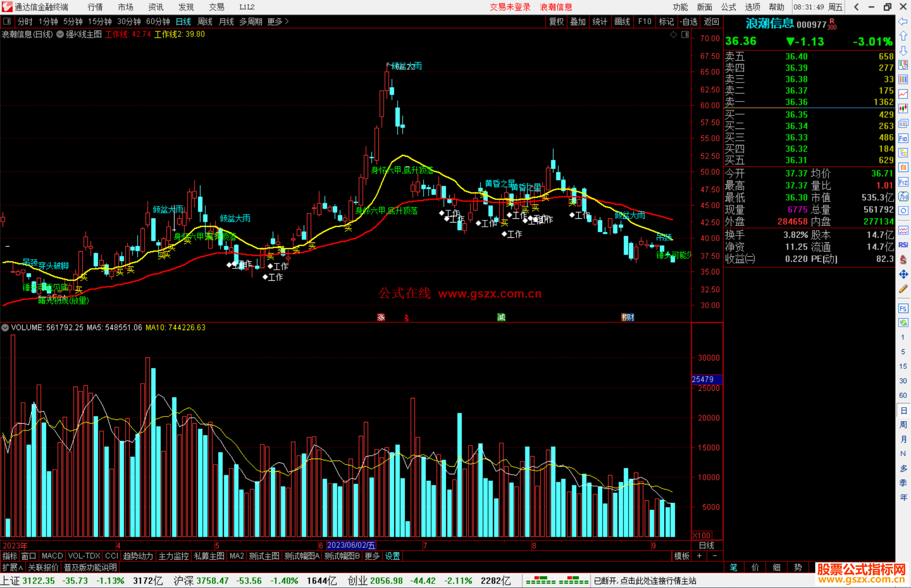Open the 模板 template dropdown
The width and height of the screenshot is (911, 588).
coord(682,556)
